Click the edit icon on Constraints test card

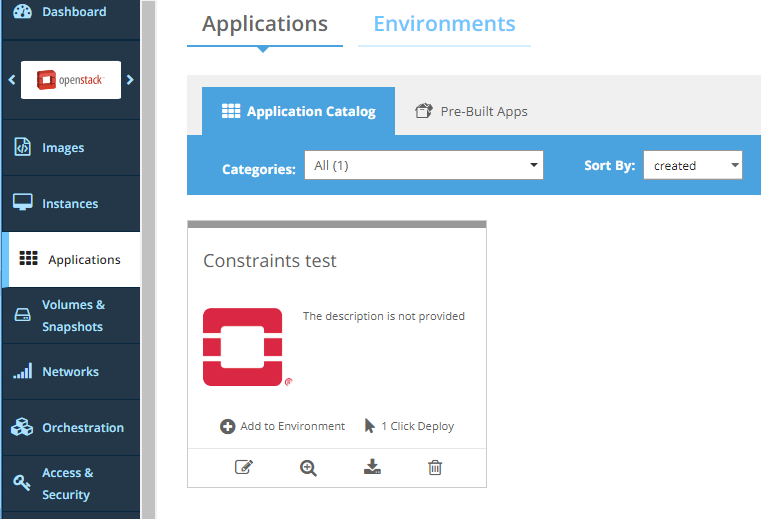click(243, 467)
